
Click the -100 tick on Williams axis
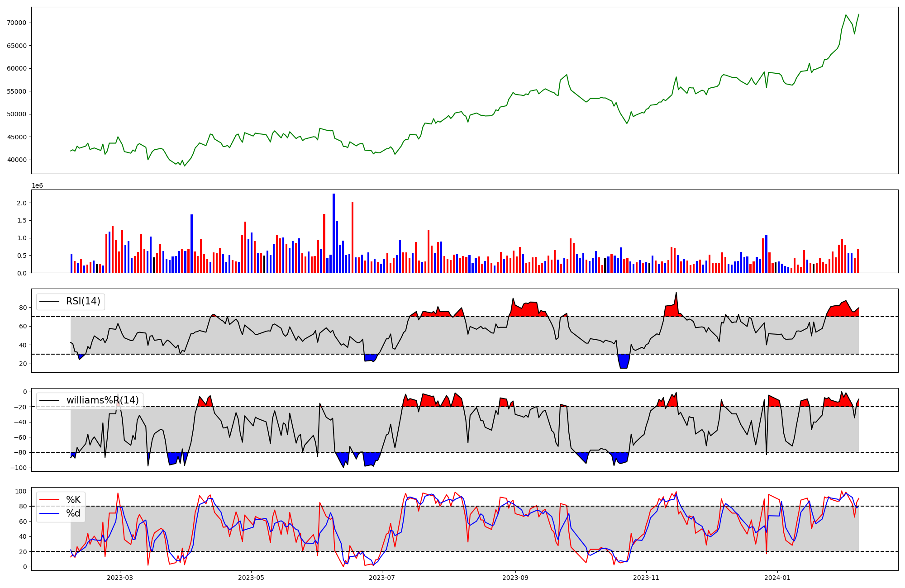tap(19, 468)
